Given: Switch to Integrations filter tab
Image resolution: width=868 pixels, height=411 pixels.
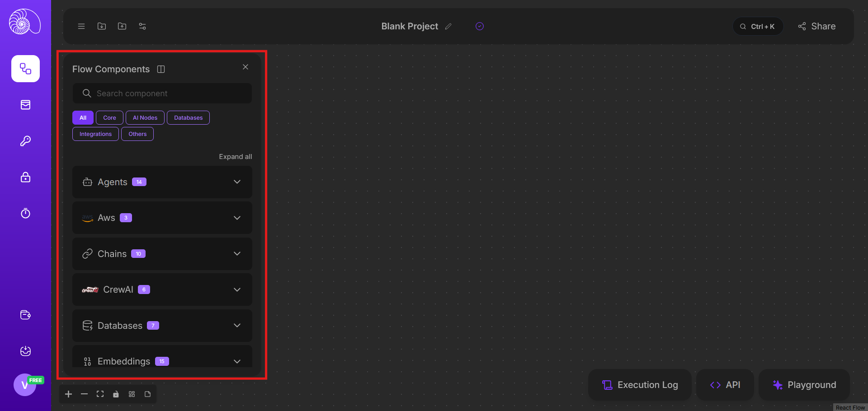Looking at the screenshot, I should tap(95, 134).
